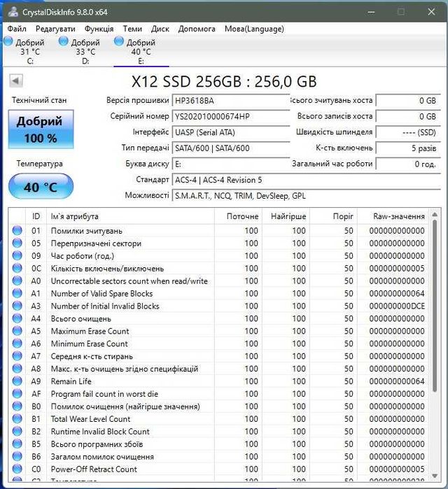Click status icon for A3 Initial Invalid Blocks
Viewport: 448px width, 489px height.
tap(17, 306)
